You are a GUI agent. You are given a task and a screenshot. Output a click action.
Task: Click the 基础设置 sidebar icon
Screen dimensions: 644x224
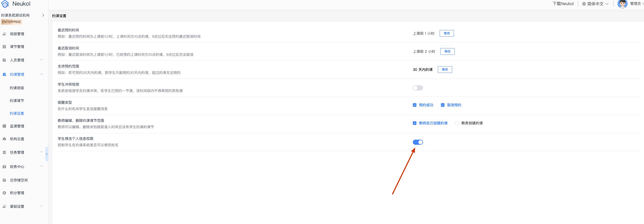tap(4, 206)
